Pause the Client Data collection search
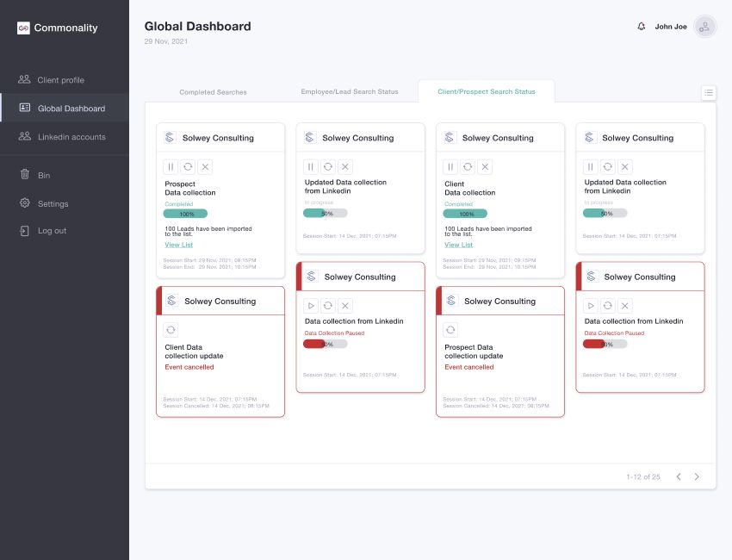 (x=450, y=167)
